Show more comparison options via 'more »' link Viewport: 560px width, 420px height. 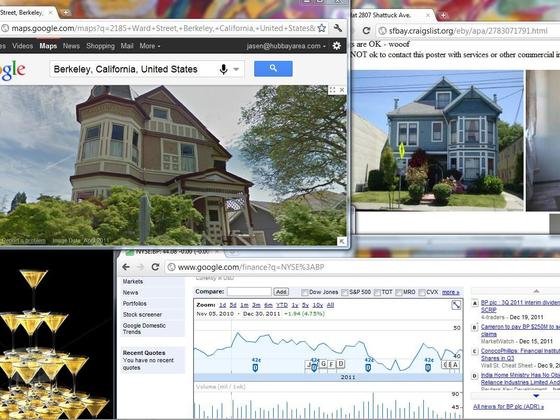[x=450, y=292]
